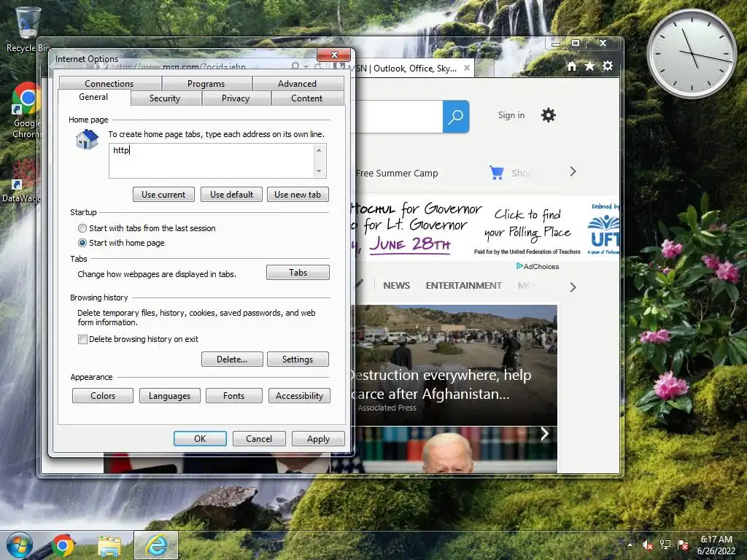This screenshot has height=560, width=747.
Task: Click the Delete... history button
Action: pyautogui.click(x=232, y=359)
